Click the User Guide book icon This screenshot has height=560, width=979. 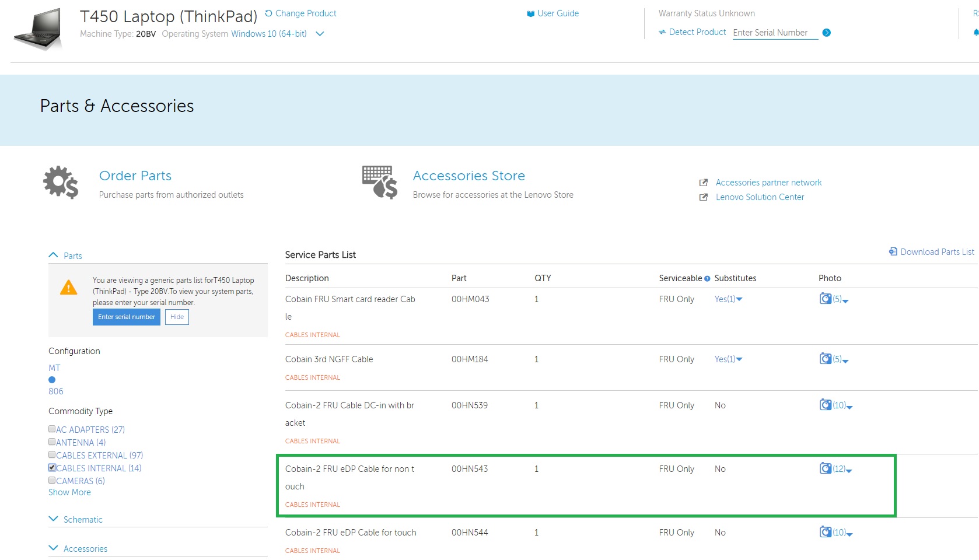pyautogui.click(x=530, y=14)
